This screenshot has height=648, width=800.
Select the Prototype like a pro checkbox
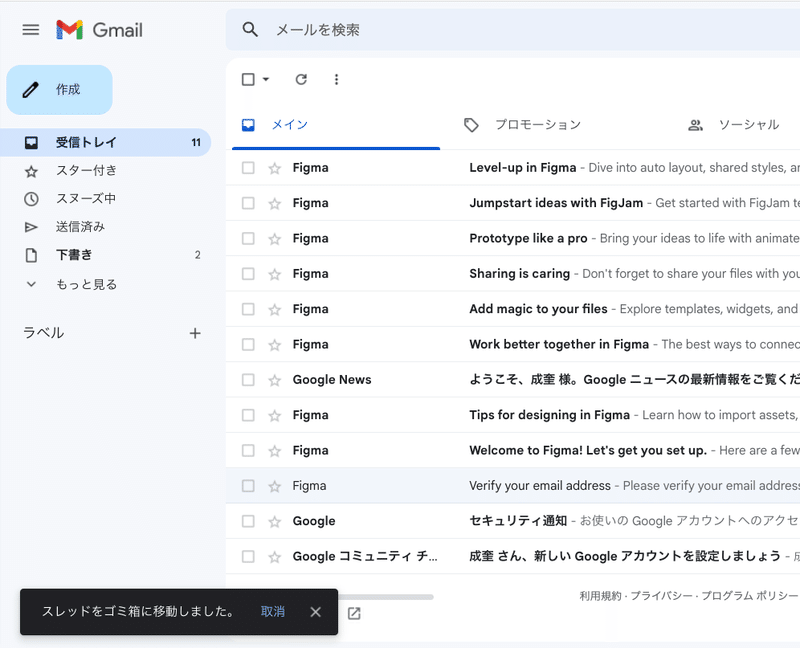click(248, 238)
